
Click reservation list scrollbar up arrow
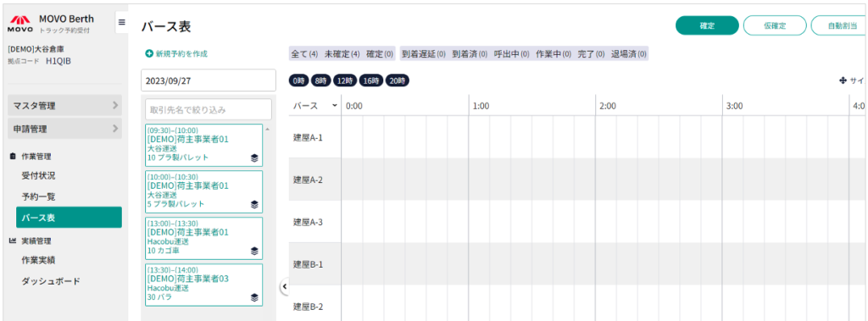(x=268, y=129)
